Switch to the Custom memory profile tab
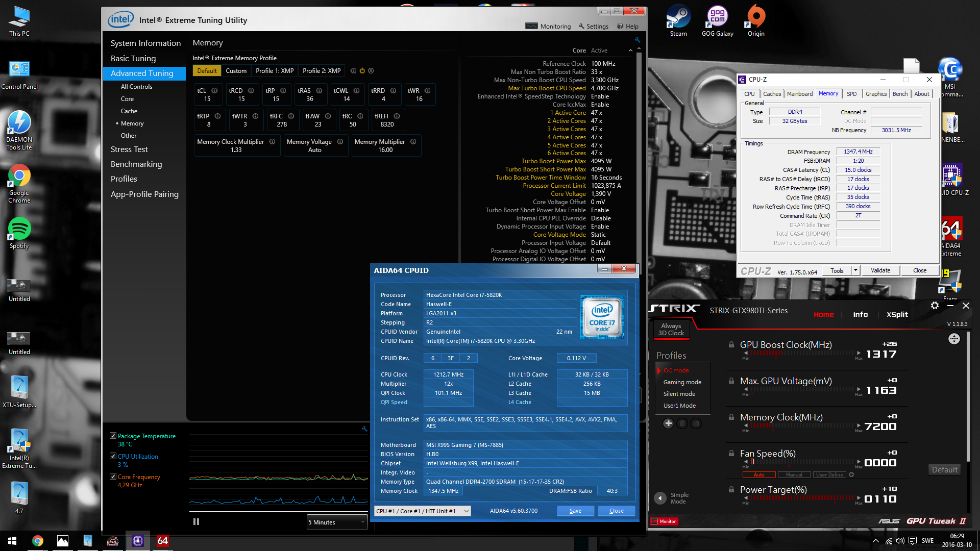 236,71
